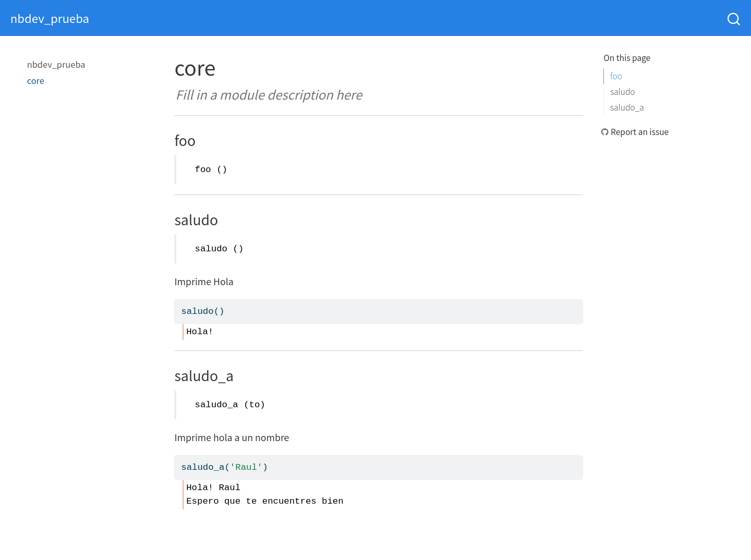Navigate to saludo_a in On this page
The image size is (751, 560).
(626, 107)
